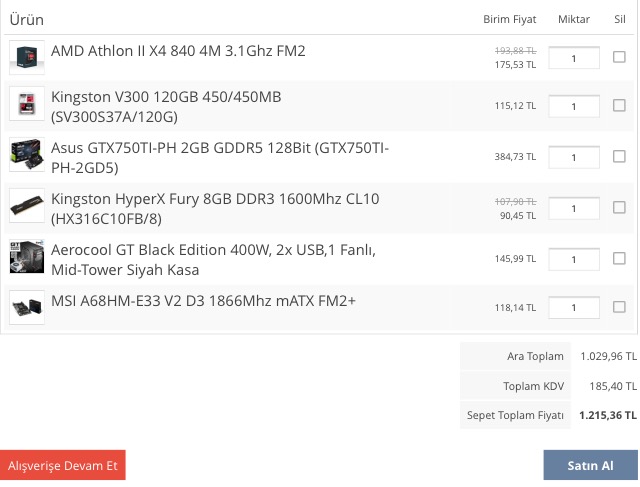Tick the delete checkbox for HyperX Fury
This screenshot has height=487, width=640.
[619, 208]
